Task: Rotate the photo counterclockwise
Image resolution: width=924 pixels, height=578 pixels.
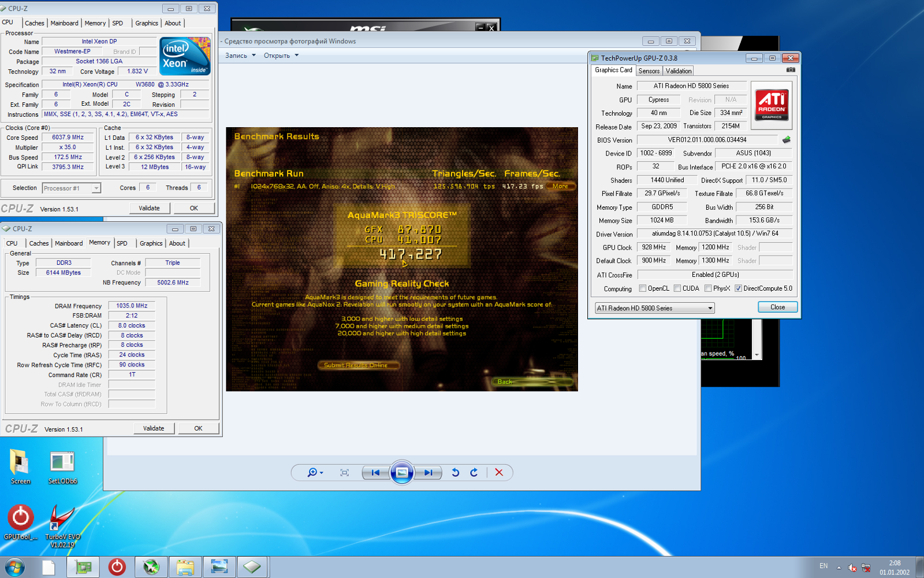Action: 455,473
